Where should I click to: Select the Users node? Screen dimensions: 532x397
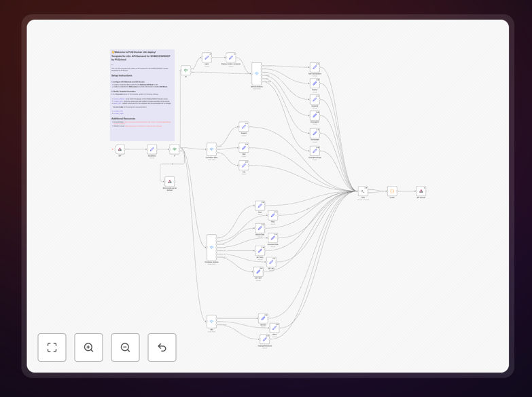(x=274, y=328)
